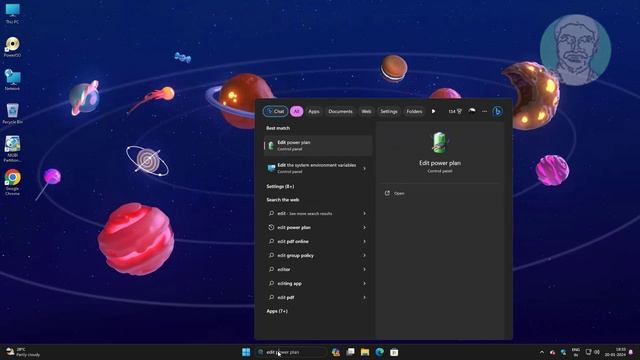640x360 pixels.
Task: Select 'edit pdf online' web suggestion
Action: click(x=312, y=241)
